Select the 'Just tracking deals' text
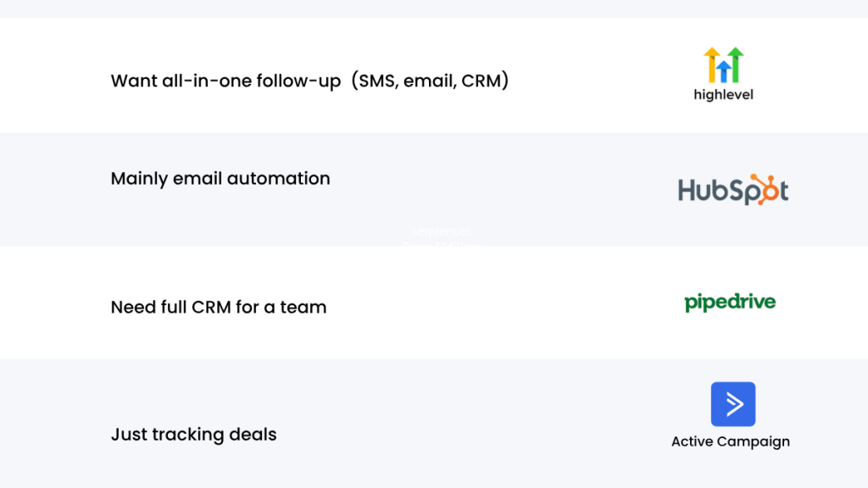This screenshot has height=488, width=868. pos(194,435)
